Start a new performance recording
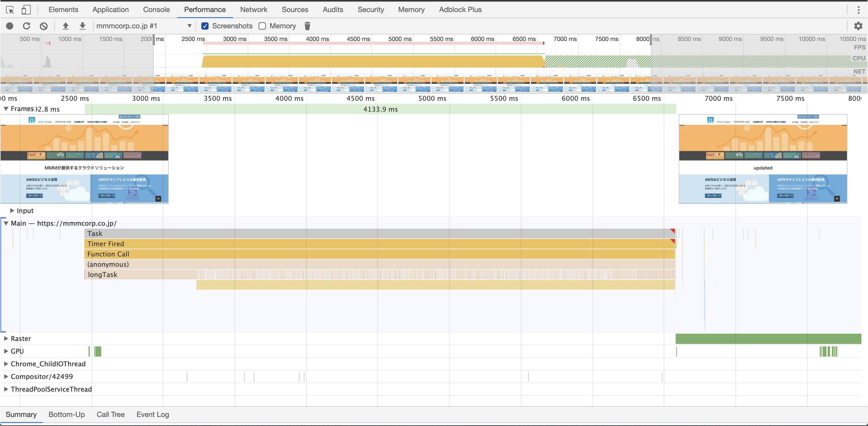This screenshot has width=868, height=426. point(10,26)
